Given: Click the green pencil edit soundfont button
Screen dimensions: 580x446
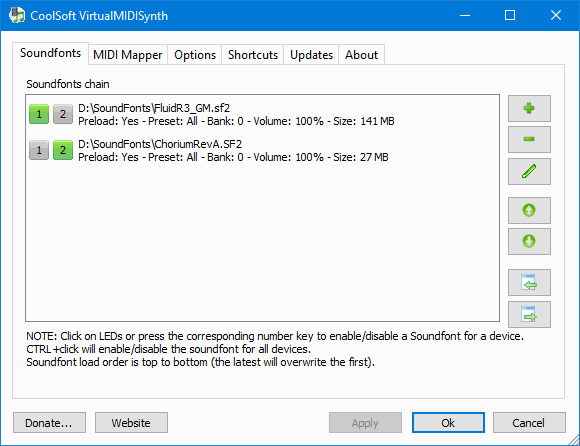Looking at the screenshot, I should click(529, 171).
